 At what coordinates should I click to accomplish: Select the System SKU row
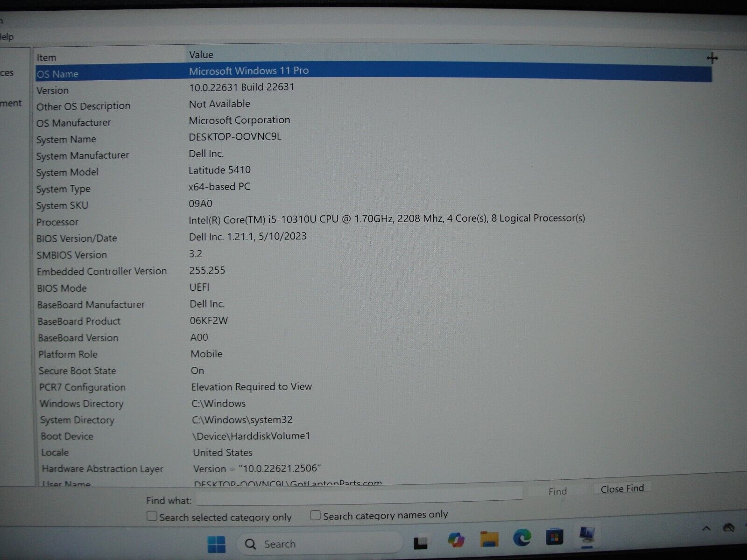[373, 204]
